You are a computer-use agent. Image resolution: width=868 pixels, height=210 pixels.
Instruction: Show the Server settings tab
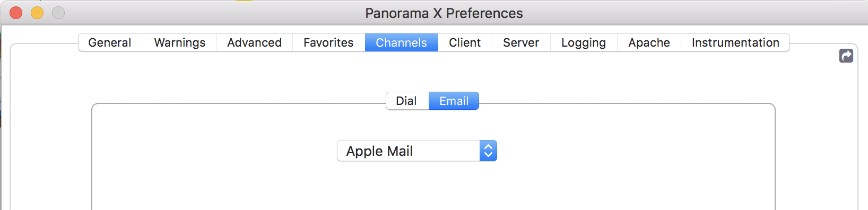pos(521,42)
